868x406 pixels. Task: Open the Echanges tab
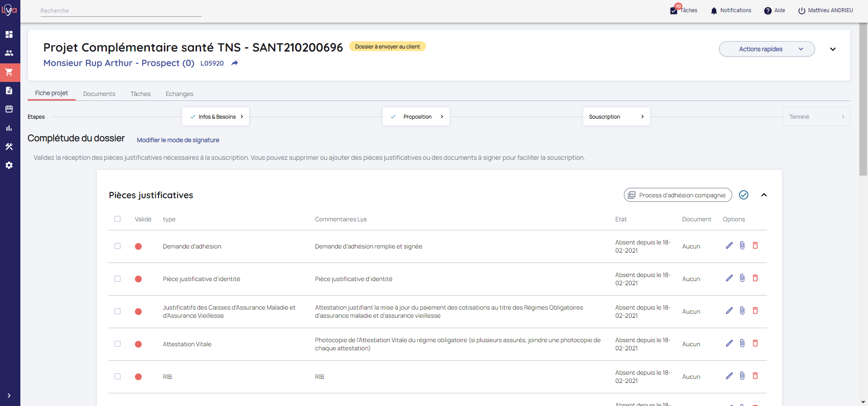pyautogui.click(x=179, y=94)
